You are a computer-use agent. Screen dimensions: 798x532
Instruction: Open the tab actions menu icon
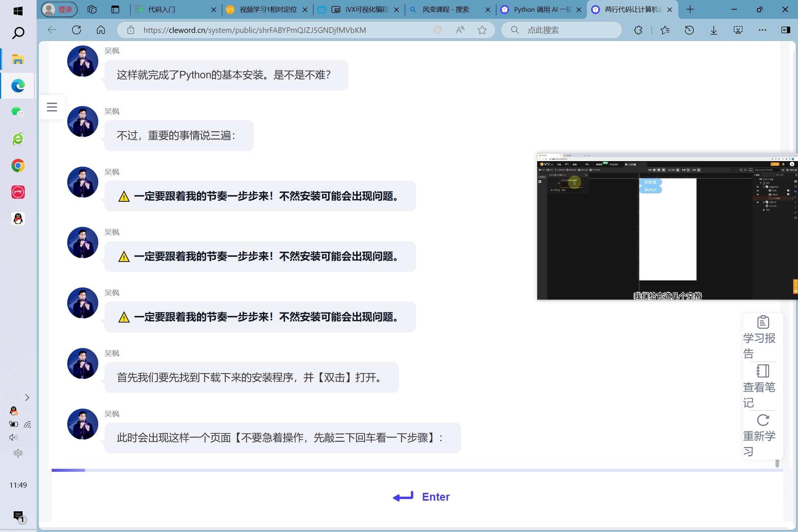click(x=115, y=10)
